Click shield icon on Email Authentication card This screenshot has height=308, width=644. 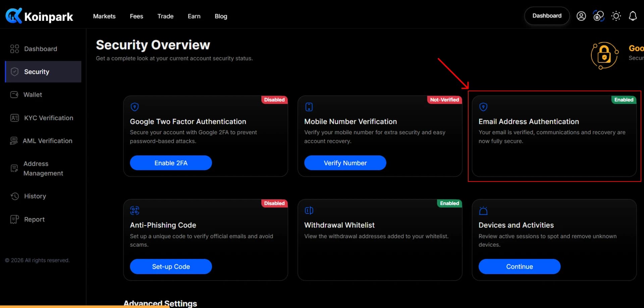[x=483, y=107]
